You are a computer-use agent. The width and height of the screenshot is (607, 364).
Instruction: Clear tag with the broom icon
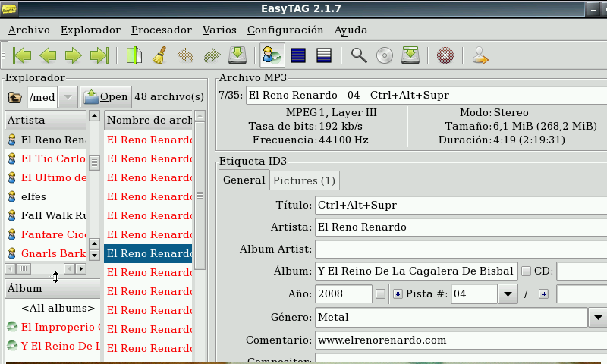click(x=159, y=55)
